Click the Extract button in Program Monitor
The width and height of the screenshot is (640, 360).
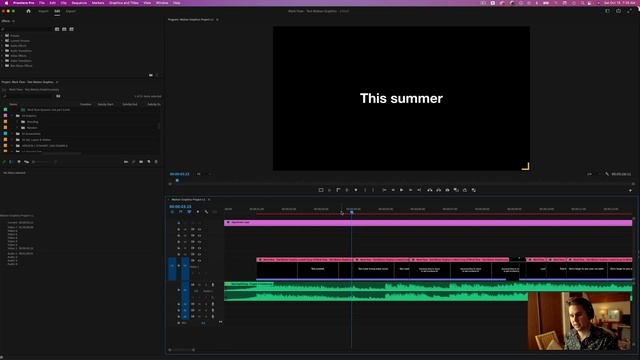(x=438, y=190)
